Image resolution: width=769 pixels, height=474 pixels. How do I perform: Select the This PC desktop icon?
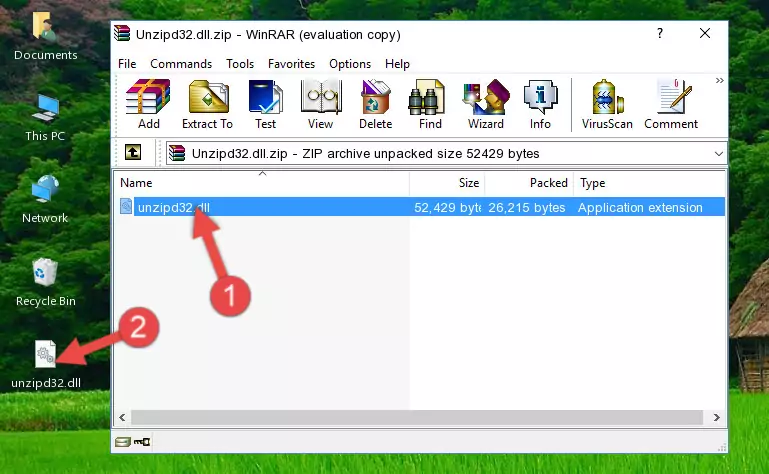45,118
